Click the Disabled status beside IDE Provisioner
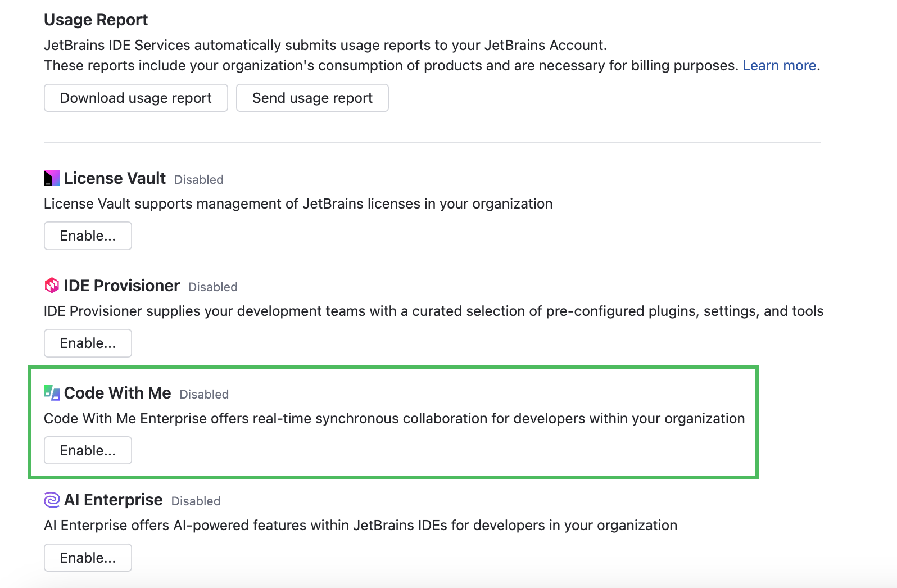Viewport: 897px width, 588px height. point(213,287)
